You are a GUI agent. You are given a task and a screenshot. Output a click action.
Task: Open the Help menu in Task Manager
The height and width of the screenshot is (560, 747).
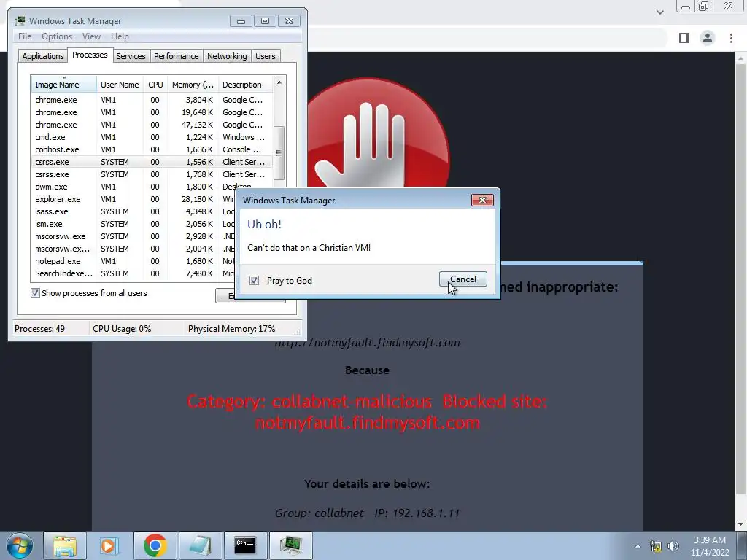tap(120, 36)
